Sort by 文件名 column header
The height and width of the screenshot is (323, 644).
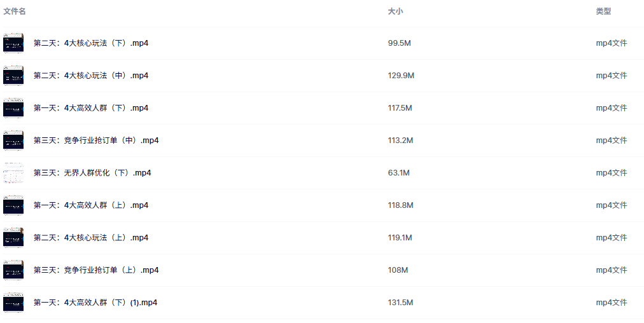(x=15, y=11)
